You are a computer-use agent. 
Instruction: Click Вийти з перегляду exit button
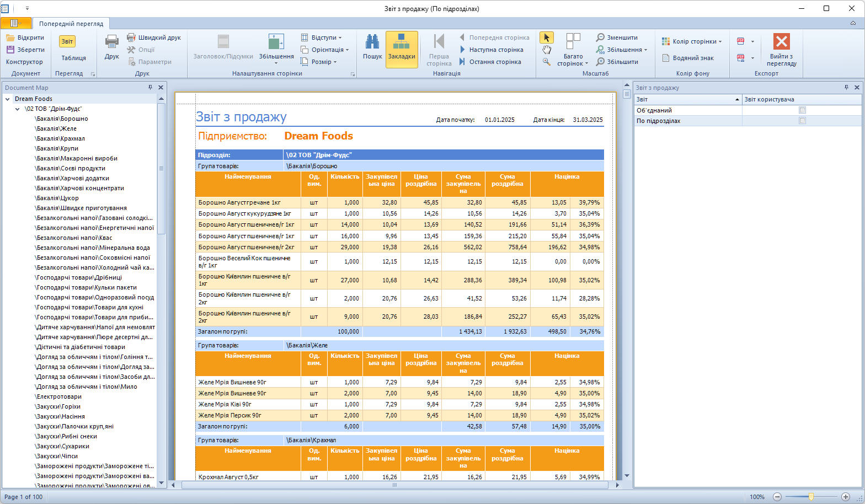coord(782,50)
